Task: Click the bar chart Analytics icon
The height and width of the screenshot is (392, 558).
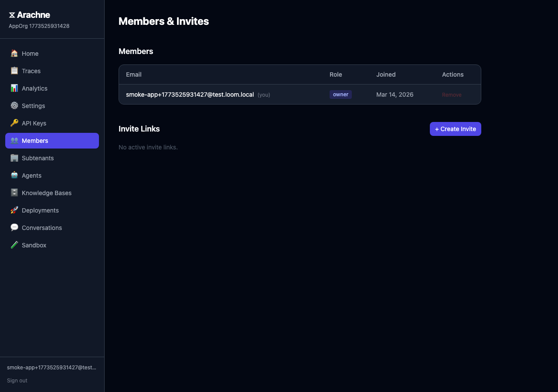Action: click(x=14, y=88)
